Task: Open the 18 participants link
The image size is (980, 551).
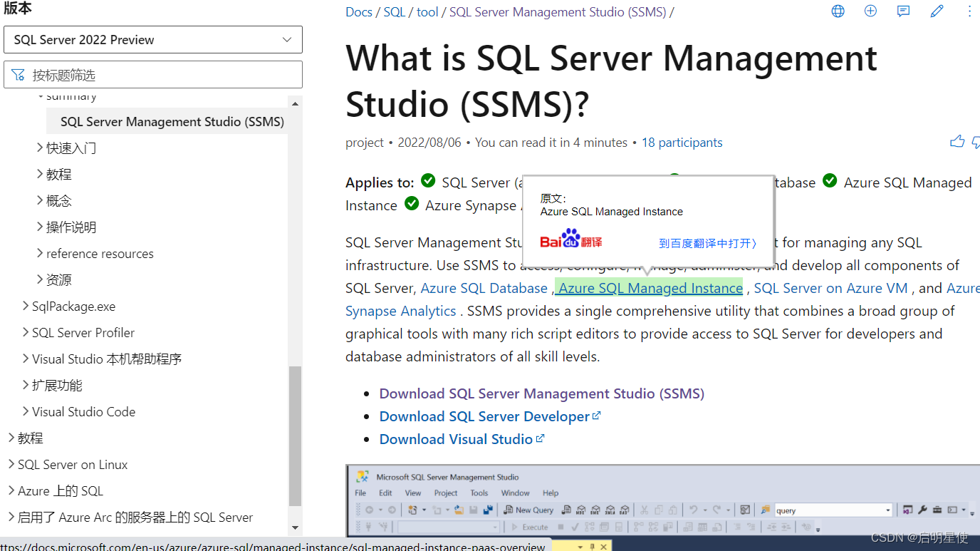Action: click(682, 143)
